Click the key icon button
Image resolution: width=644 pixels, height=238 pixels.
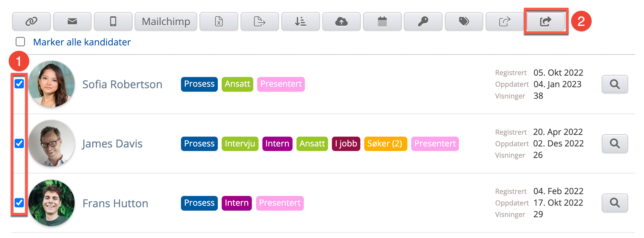click(x=423, y=22)
